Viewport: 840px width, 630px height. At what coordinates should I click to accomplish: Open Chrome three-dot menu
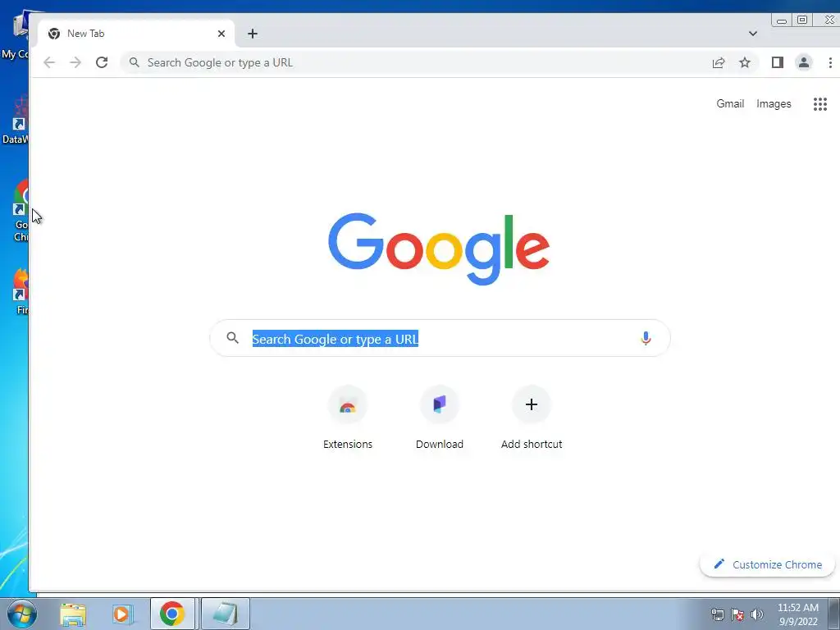coord(830,62)
